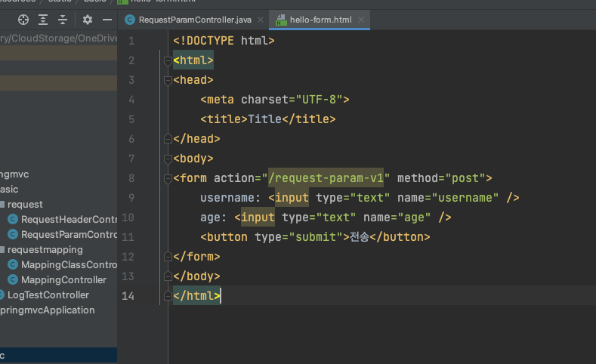Open the request package in tree
This screenshot has height=364, width=596.
click(x=25, y=205)
